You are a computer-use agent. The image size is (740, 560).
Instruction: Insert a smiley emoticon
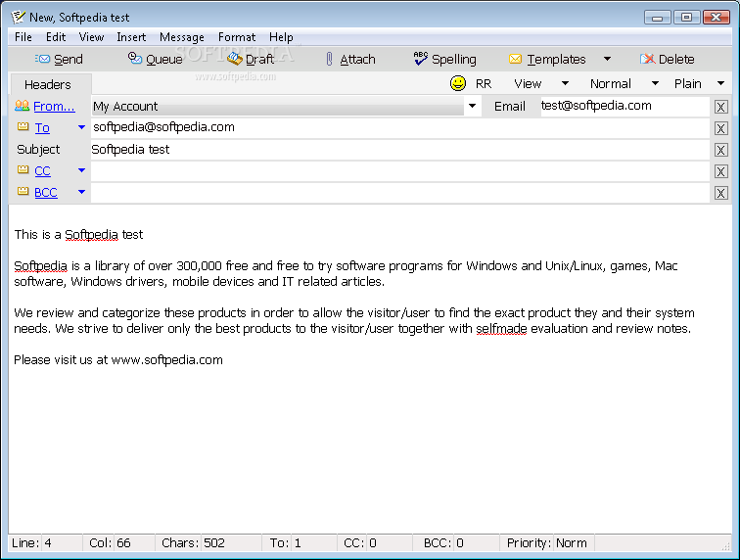458,83
